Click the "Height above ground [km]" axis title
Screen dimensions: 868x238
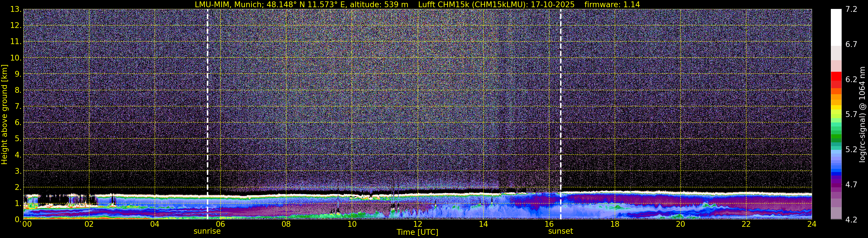(4, 114)
